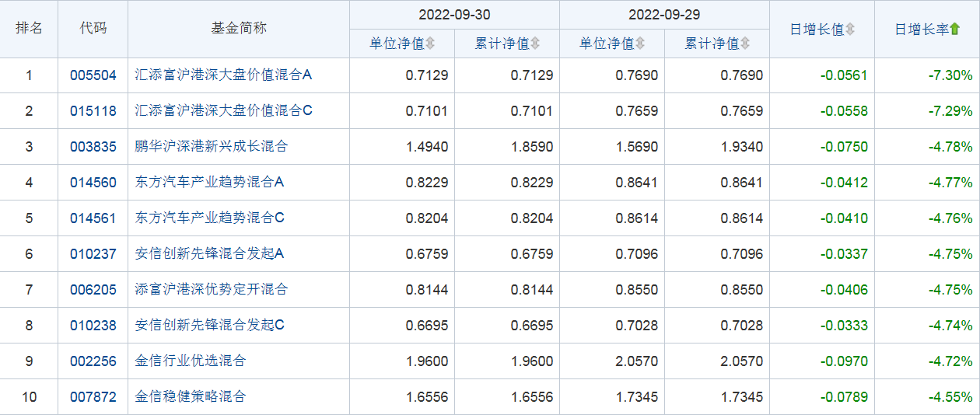This screenshot has height=415, width=980.
Task: Open fund code 007872
Action: pyautogui.click(x=93, y=397)
